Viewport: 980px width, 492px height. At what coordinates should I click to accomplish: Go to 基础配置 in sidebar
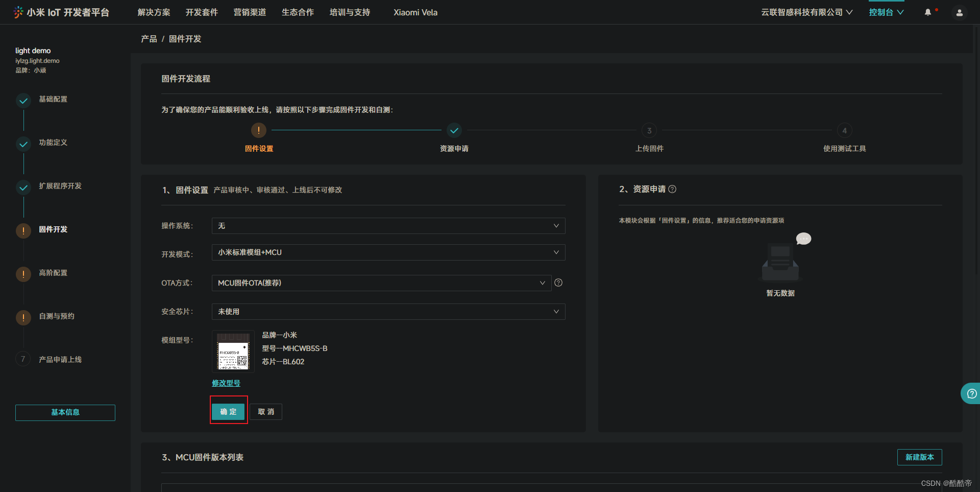53,99
